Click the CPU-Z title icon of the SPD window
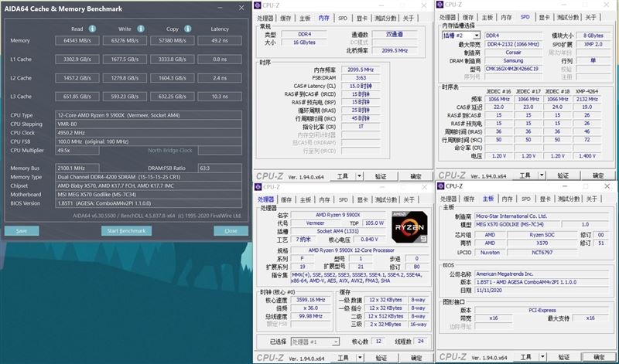This screenshot has height=364, width=619. pos(439,5)
